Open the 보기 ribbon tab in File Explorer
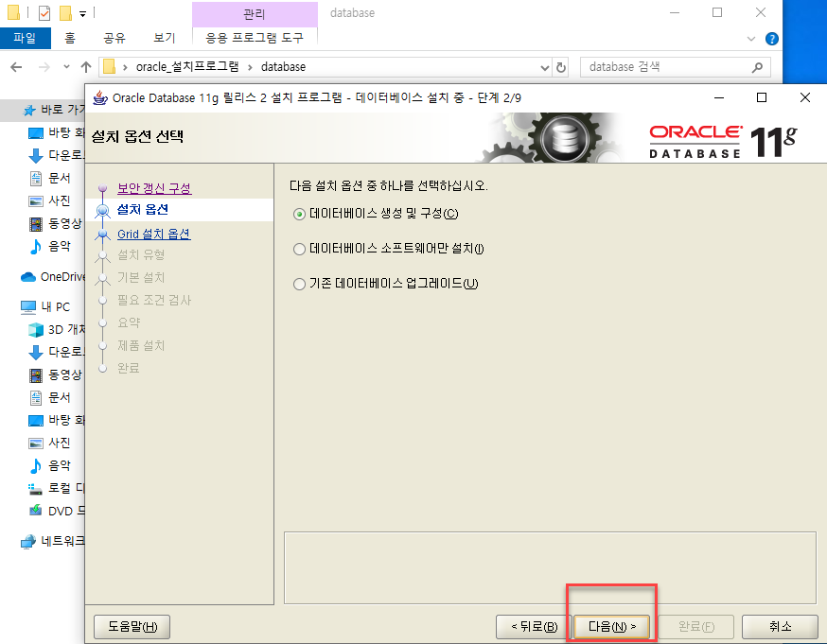Screen dimensions: 827x644 (x=164, y=38)
